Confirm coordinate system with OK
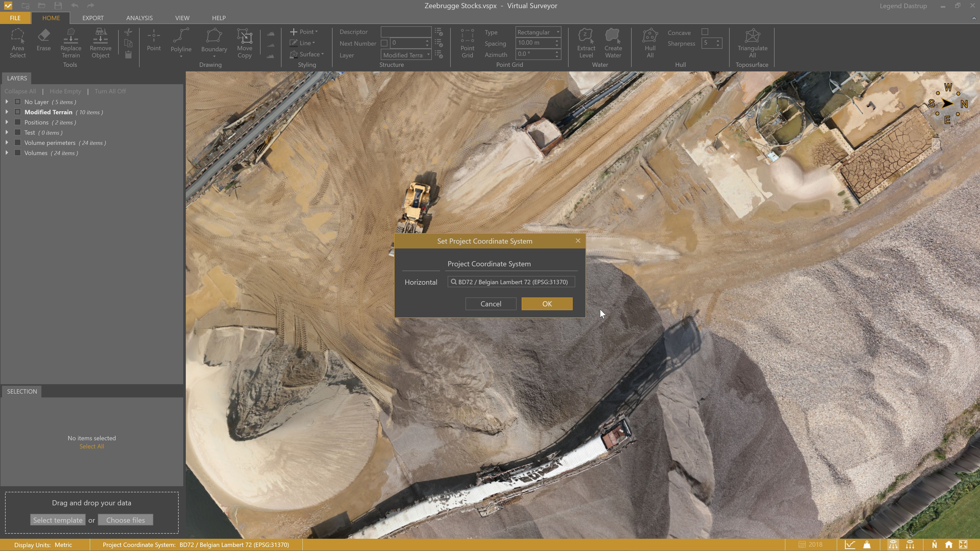Viewport: 980px width, 551px height. coord(547,304)
